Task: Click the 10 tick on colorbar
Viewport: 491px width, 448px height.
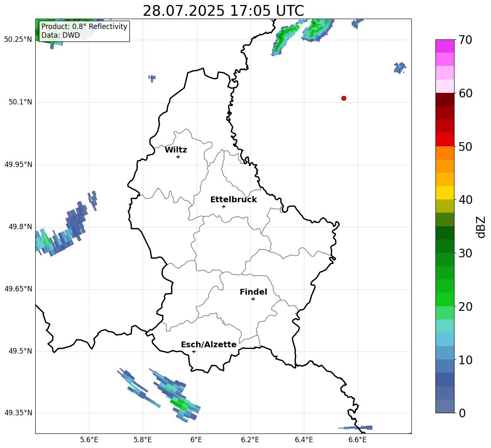Action: pos(465,360)
